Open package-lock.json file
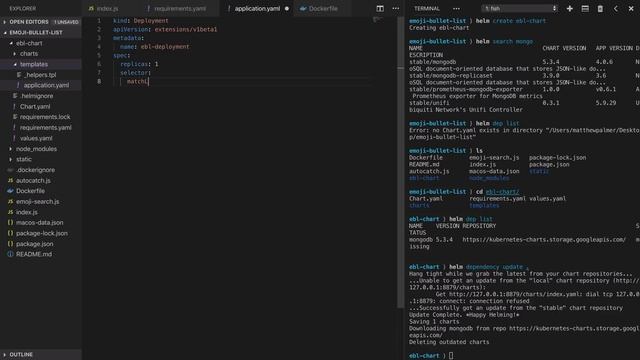This screenshot has width=640, height=360. (41, 233)
